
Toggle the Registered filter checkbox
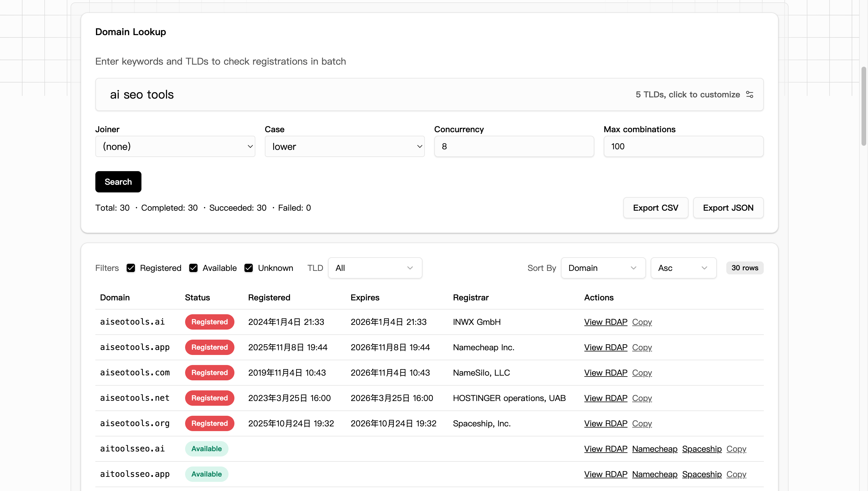130,268
